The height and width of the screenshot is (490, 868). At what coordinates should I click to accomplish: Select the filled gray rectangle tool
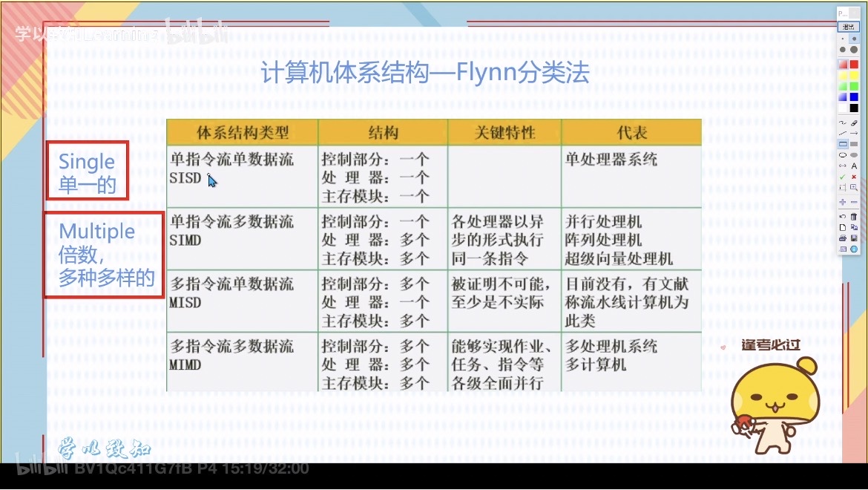pyautogui.click(x=854, y=144)
